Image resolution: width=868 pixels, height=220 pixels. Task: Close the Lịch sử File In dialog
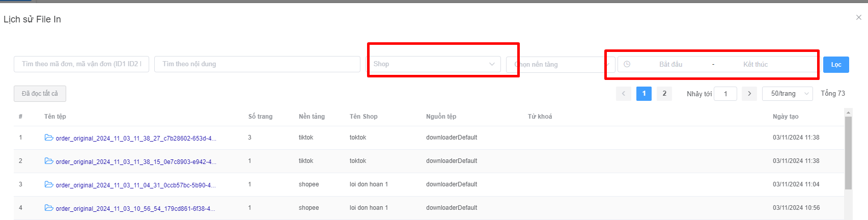[x=859, y=17]
